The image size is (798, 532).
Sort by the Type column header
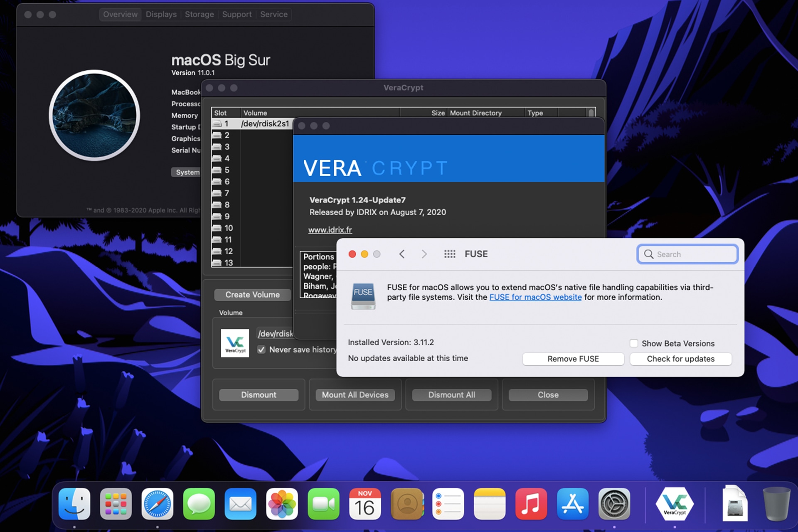click(542, 113)
